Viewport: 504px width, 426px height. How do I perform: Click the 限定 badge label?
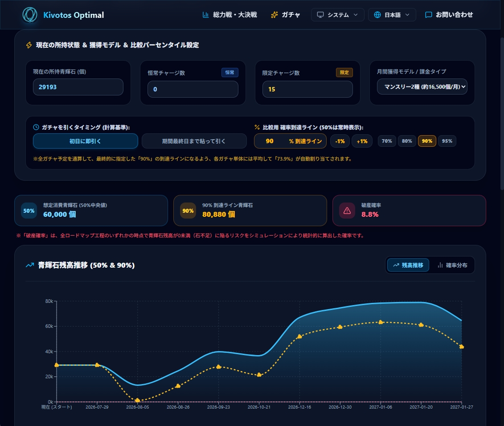click(x=344, y=72)
